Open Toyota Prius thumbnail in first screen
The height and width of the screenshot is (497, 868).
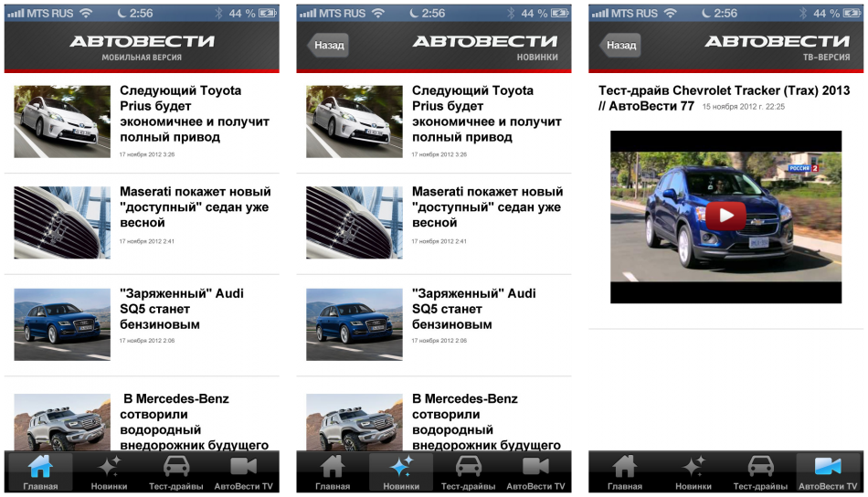(x=62, y=122)
